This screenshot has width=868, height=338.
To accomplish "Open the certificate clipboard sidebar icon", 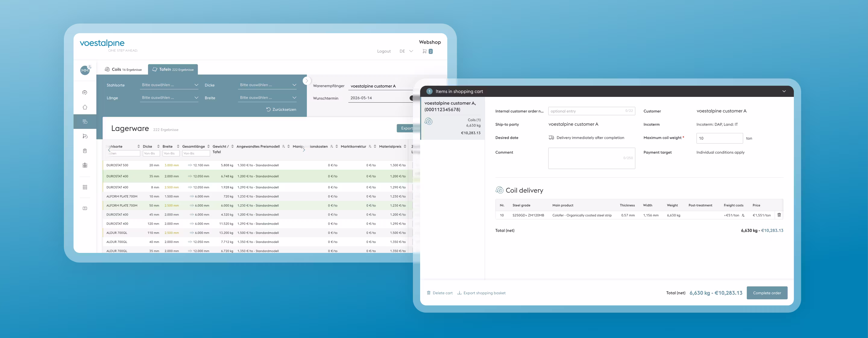I will pyautogui.click(x=85, y=165).
